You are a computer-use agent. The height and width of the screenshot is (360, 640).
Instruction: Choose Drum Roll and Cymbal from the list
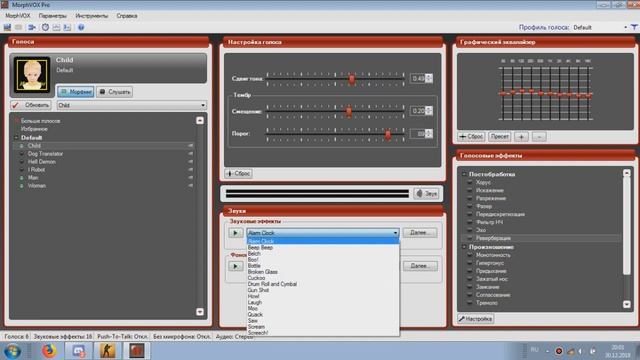[x=272, y=284]
